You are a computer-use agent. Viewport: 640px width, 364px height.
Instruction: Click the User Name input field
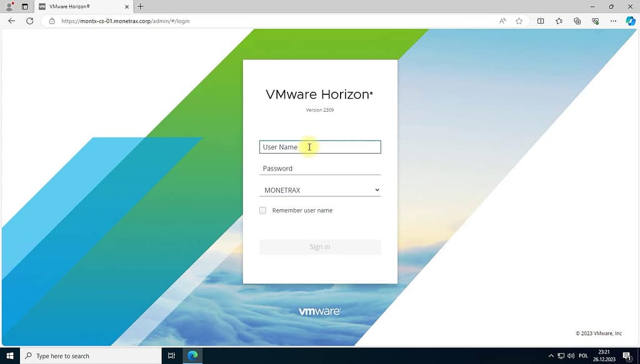coord(319,147)
